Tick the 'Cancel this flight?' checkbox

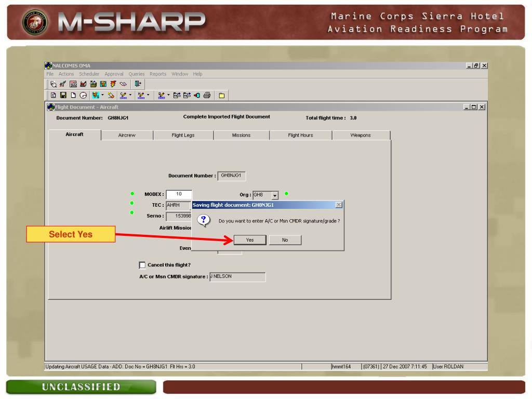click(x=142, y=265)
